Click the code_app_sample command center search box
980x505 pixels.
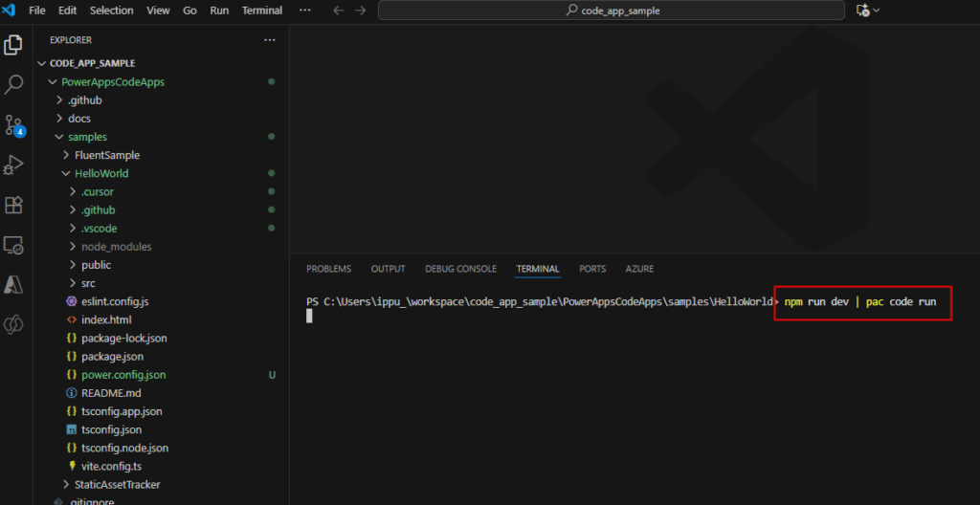click(x=612, y=10)
